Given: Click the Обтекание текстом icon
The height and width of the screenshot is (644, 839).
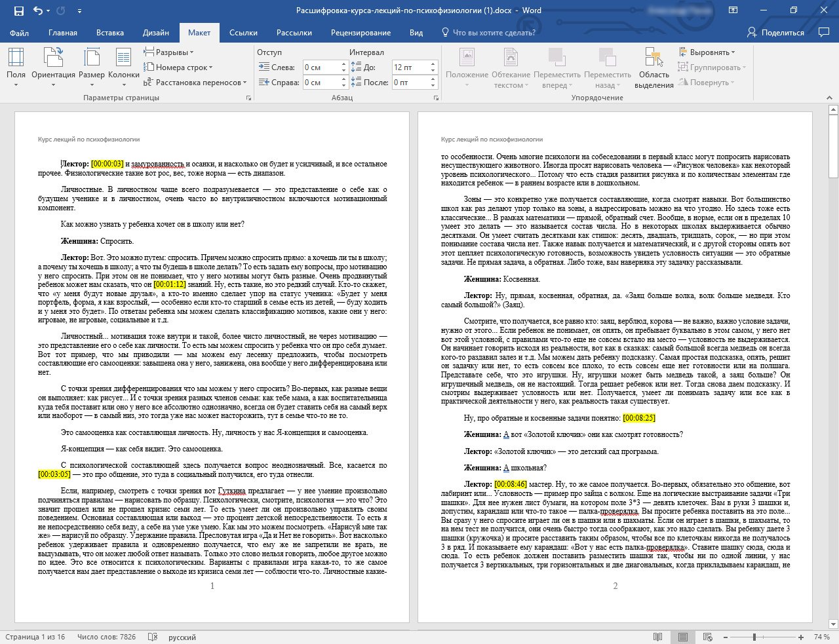Looking at the screenshot, I should pyautogui.click(x=511, y=67).
